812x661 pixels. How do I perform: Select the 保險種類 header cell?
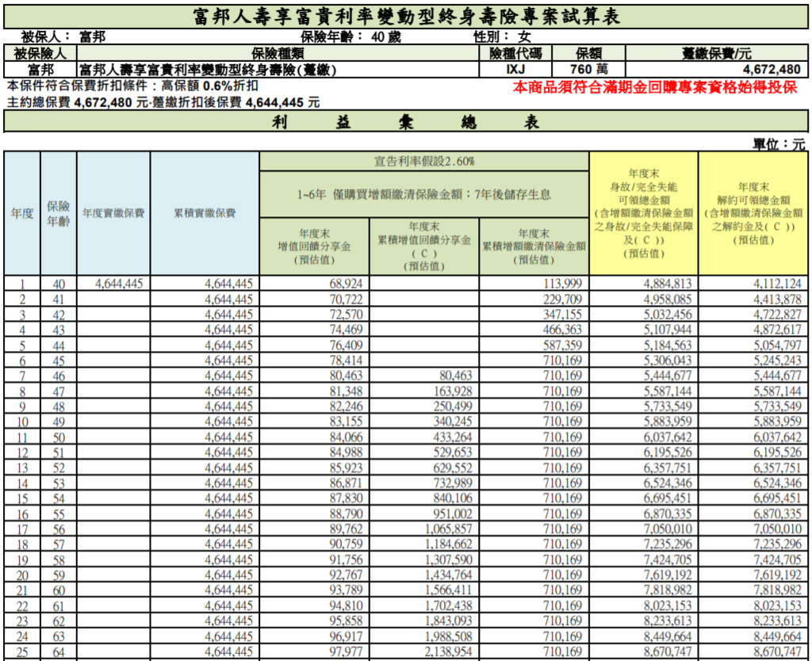click(x=278, y=53)
